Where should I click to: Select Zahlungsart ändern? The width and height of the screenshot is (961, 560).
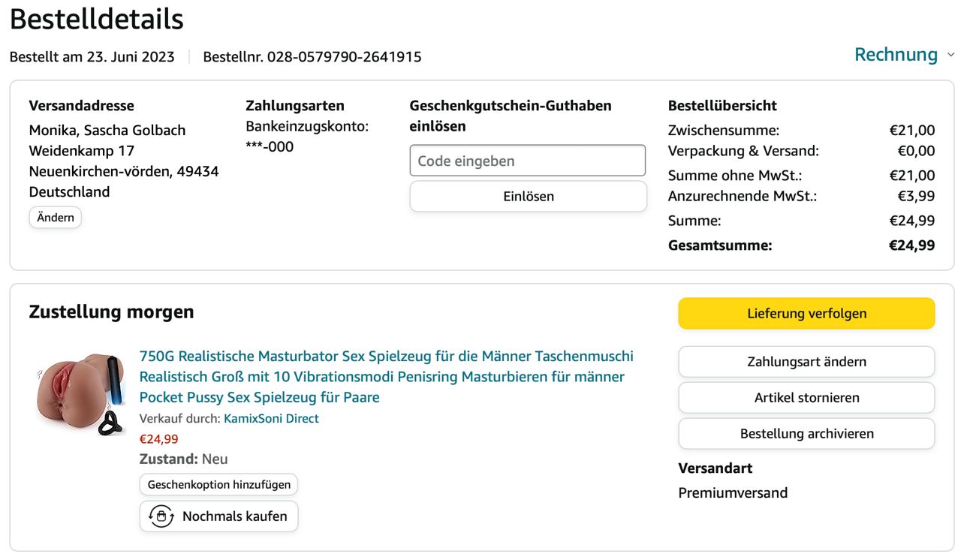click(806, 362)
